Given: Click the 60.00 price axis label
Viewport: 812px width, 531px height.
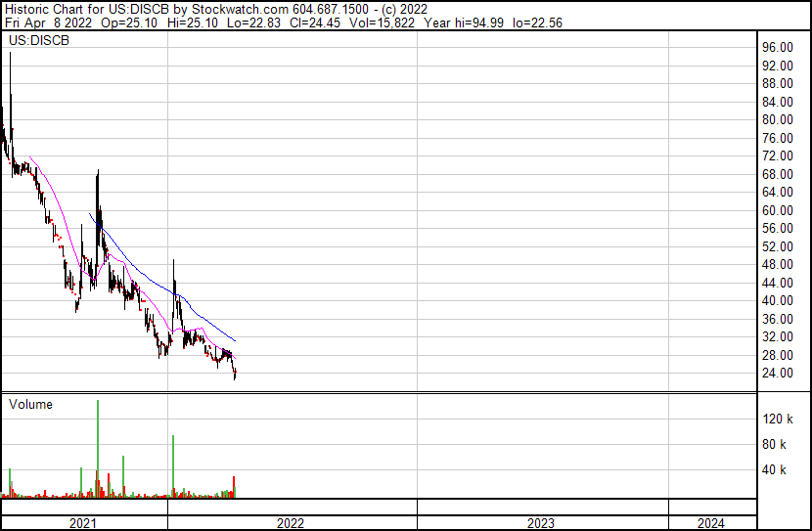Looking at the screenshot, I should click(780, 210).
